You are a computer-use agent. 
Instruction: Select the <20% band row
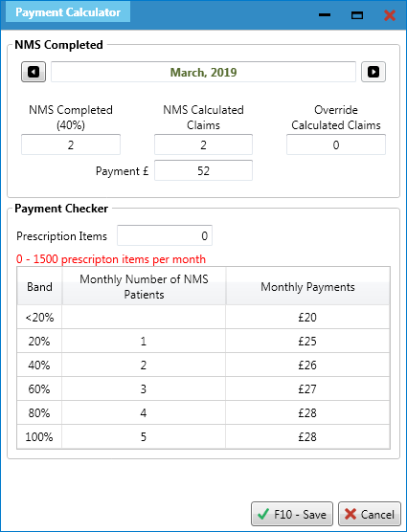pyautogui.click(x=203, y=317)
